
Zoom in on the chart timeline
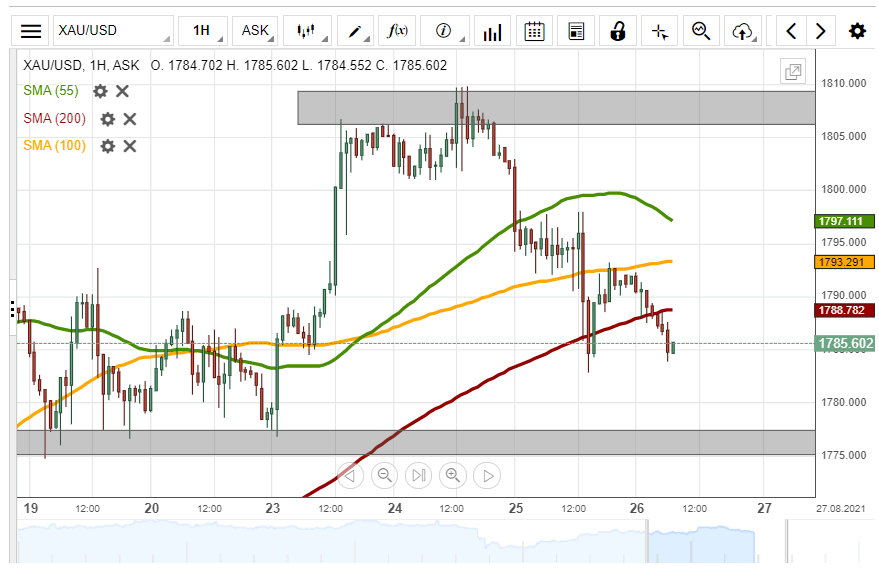pos(453,475)
